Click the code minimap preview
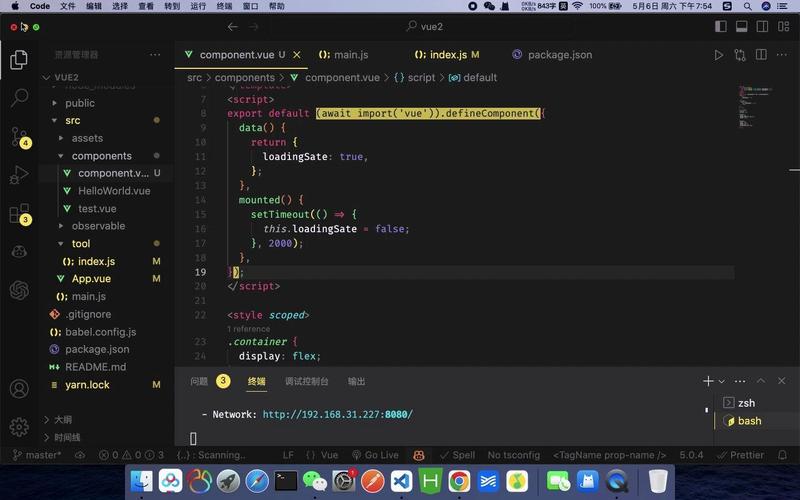The width and height of the screenshot is (800, 500). [x=755, y=106]
